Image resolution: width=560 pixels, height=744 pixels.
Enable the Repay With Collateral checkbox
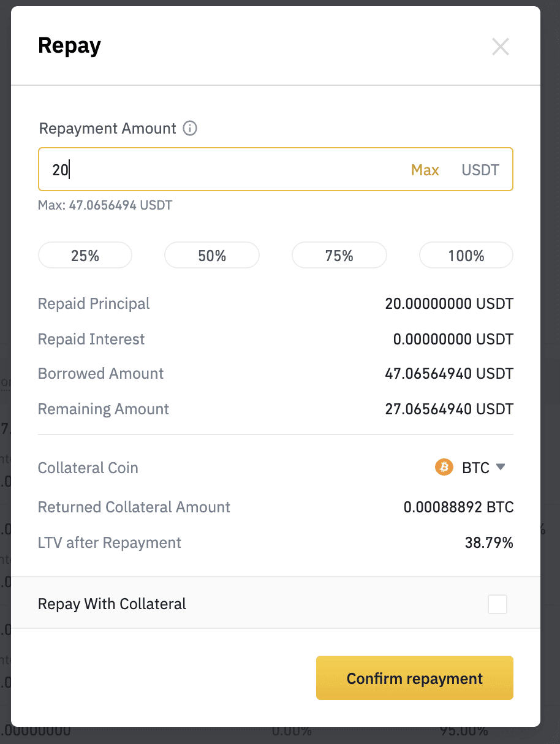pos(498,604)
